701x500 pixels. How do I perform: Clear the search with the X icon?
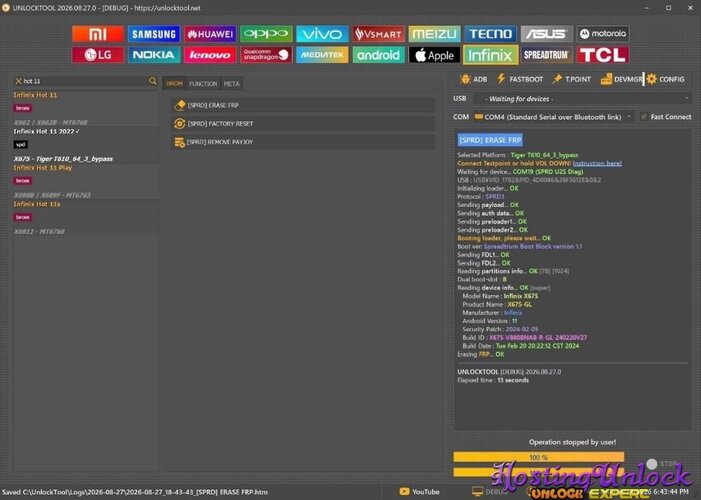coord(18,81)
